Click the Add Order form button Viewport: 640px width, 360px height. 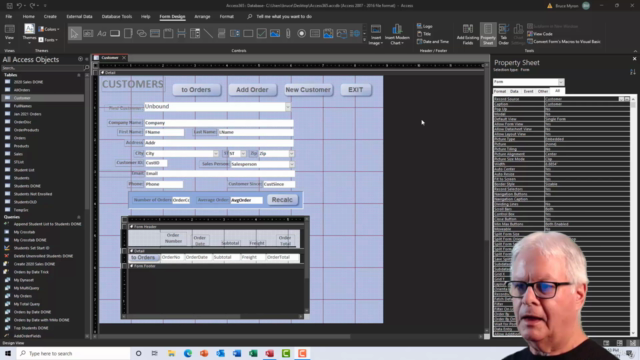click(252, 90)
